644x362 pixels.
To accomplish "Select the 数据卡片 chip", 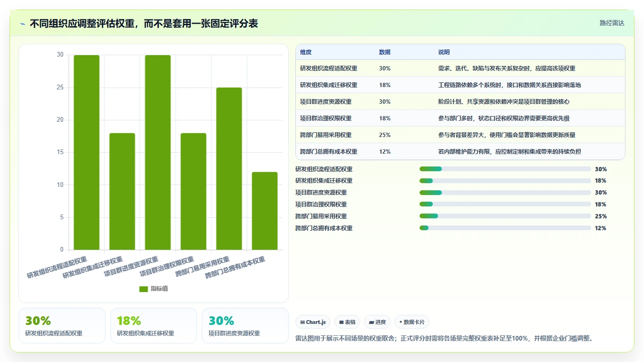I will 412,322.
